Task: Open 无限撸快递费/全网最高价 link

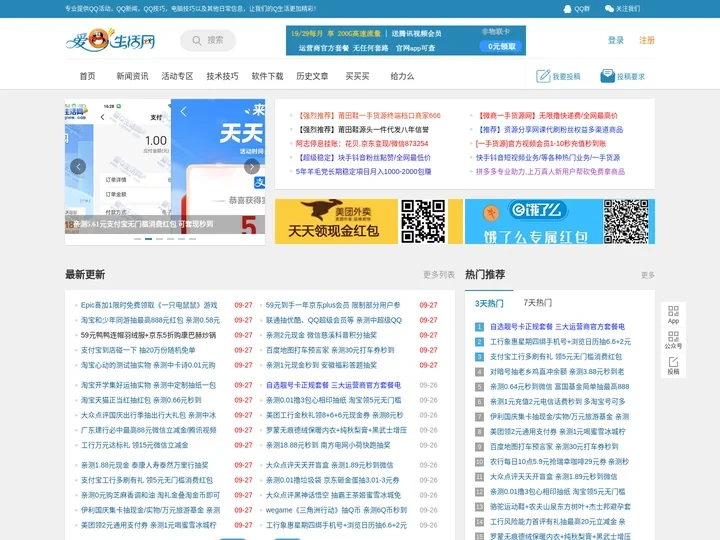Action: point(548,116)
